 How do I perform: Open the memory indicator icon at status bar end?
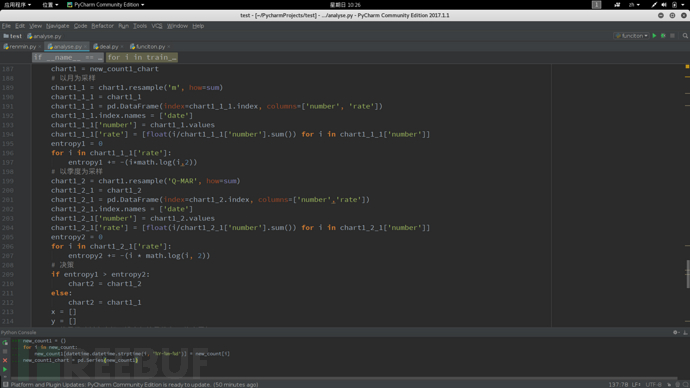tap(686, 384)
